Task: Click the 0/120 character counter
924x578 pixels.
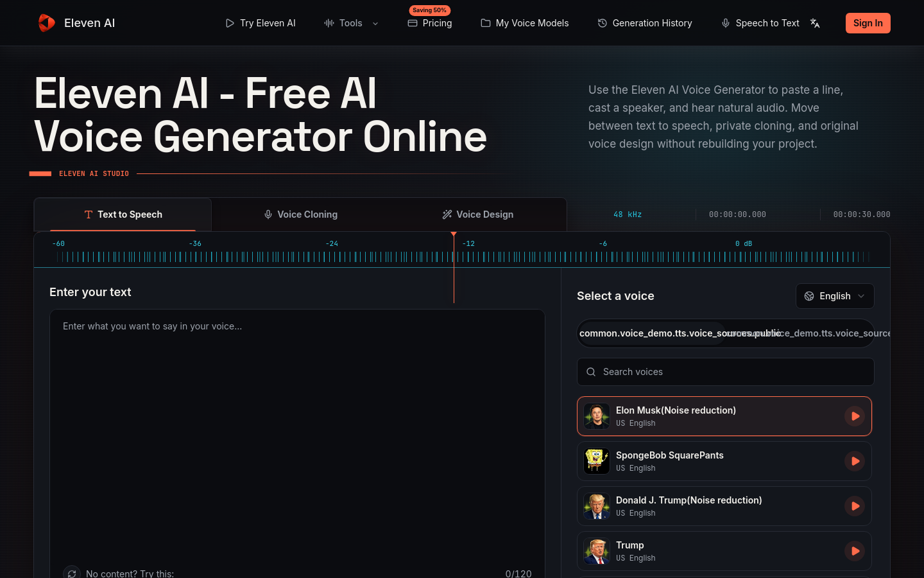Action: 518,574
